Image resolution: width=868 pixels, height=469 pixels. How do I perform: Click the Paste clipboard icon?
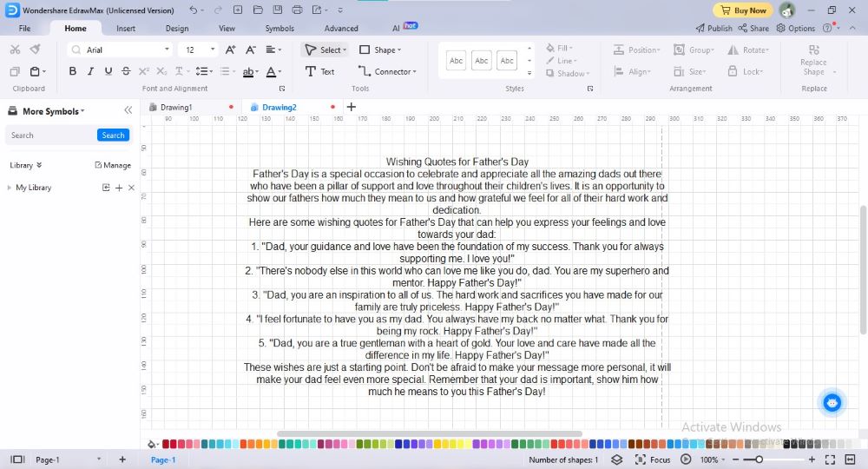click(36, 71)
